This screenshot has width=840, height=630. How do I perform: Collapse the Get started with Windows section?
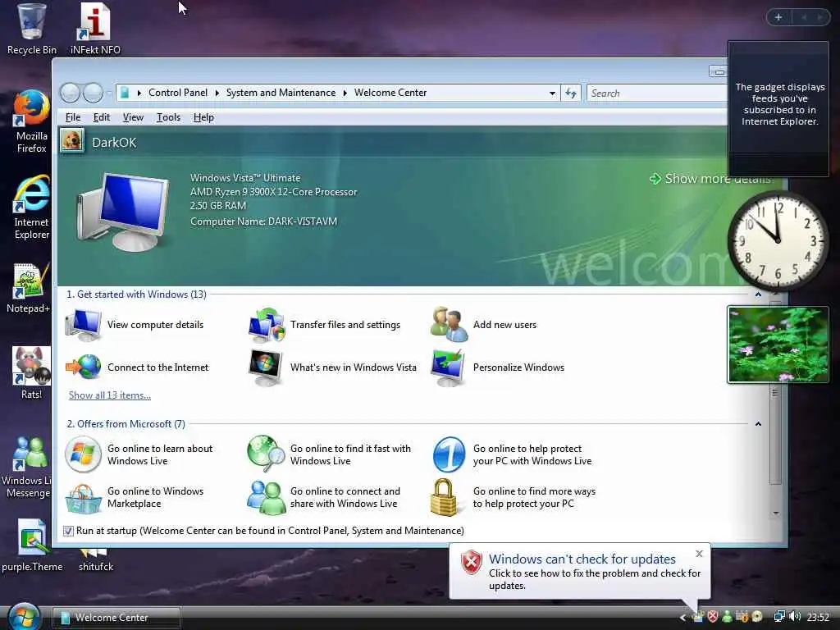pos(758,294)
